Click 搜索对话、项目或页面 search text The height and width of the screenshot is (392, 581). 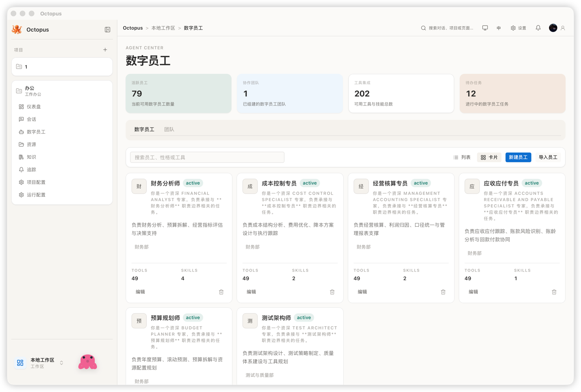(x=451, y=28)
